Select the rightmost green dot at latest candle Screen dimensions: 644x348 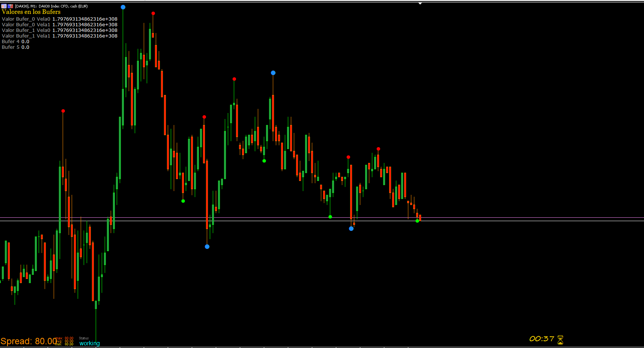point(417,221)
